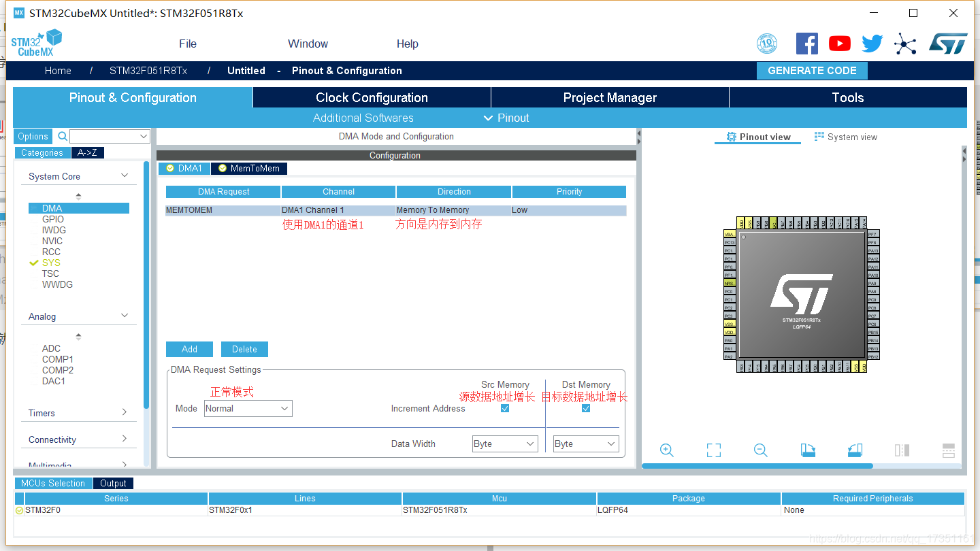This screenshot has width=980, height=551.
Task: Open Src Memory data width dropdown
Action: point(505,444)
